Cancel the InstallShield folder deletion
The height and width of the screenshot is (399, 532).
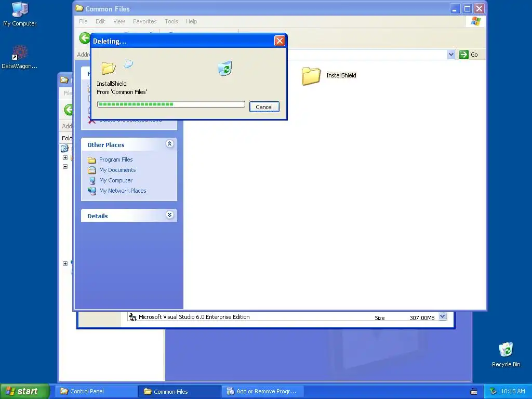pos(264,107)
